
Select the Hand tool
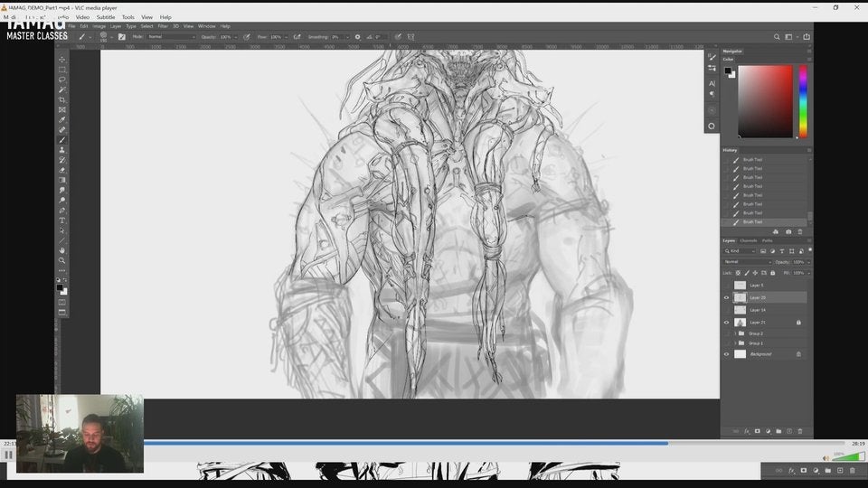coord(62,250)
